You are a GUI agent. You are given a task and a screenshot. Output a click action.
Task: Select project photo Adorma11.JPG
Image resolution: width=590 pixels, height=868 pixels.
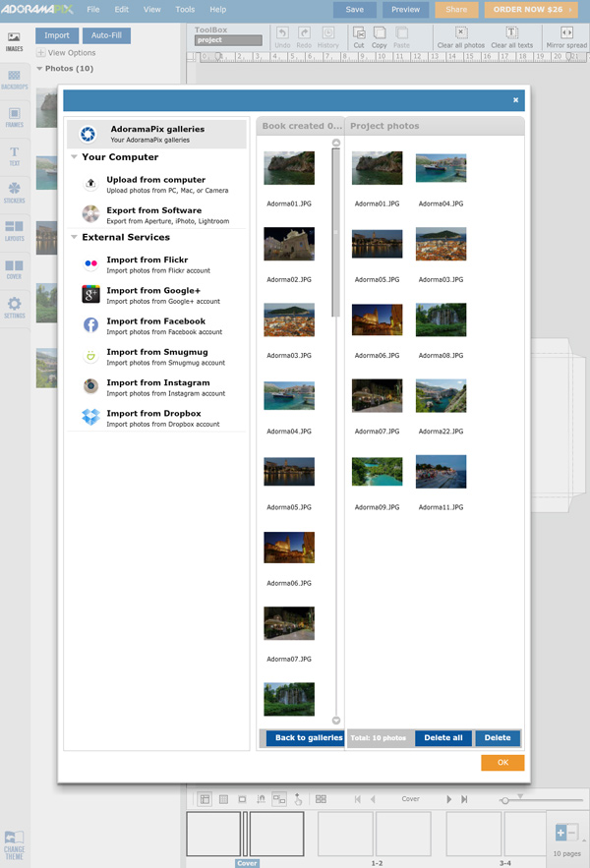pos(441,472)
